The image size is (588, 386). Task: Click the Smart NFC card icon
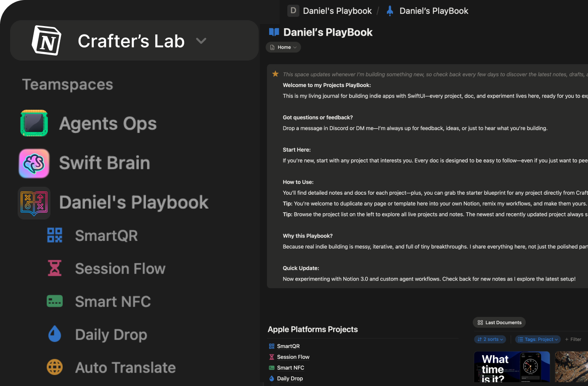tap(55, 301)
